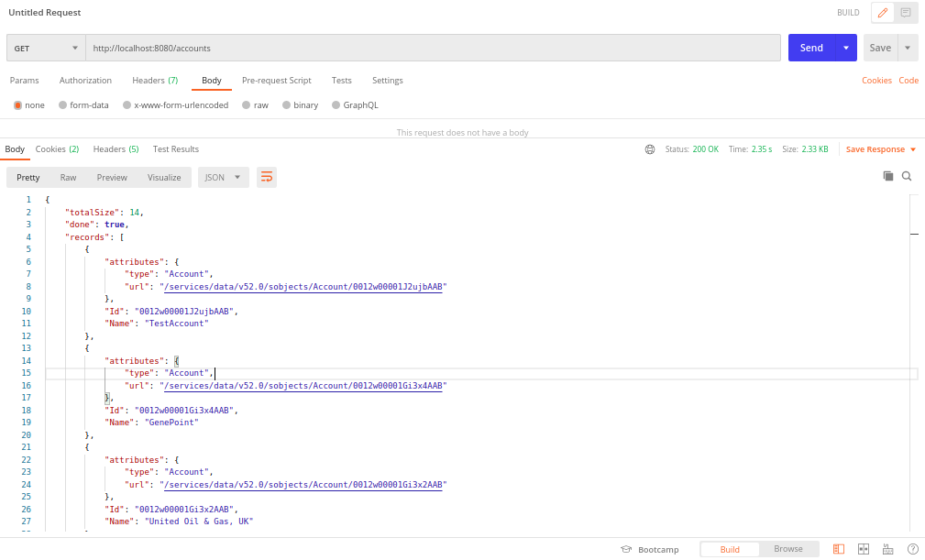Viewport: 925px width, 560px height.
Task: Open the Authorization tab
Action: coord(85,80)
